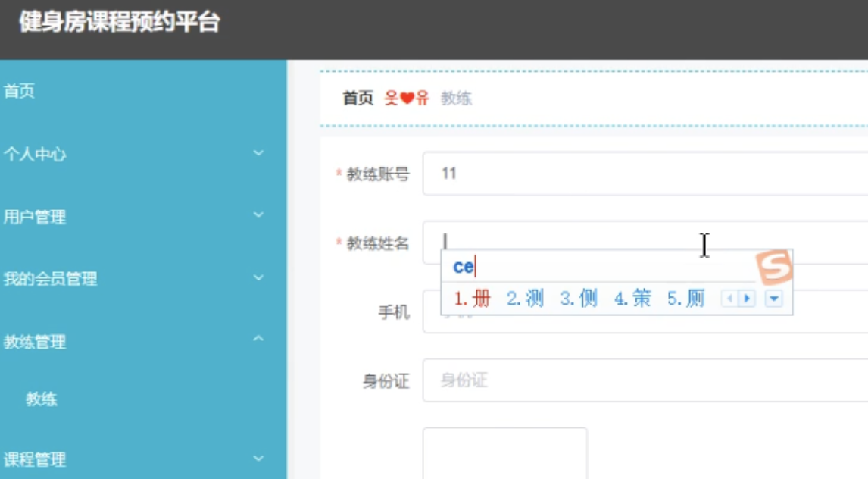This screenshot has height=479, width=868.
Task: Click the 首页 breadcrumb link
Action: point(358,99)
